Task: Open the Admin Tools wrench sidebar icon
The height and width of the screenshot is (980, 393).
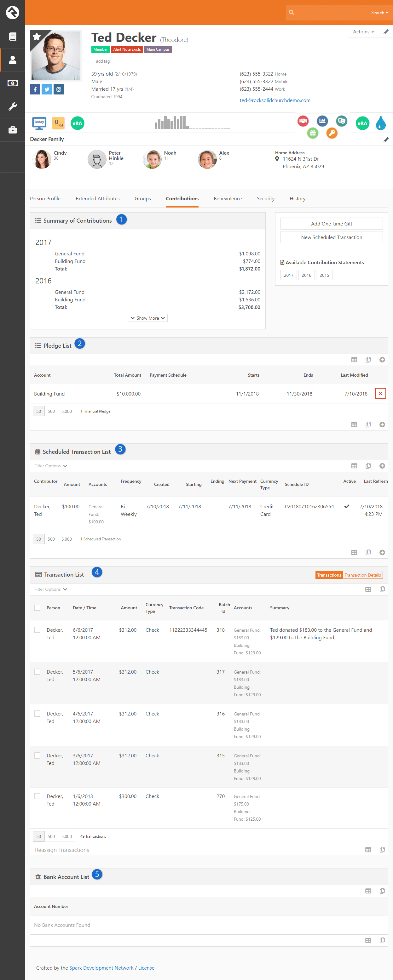Action: (13, 106)
